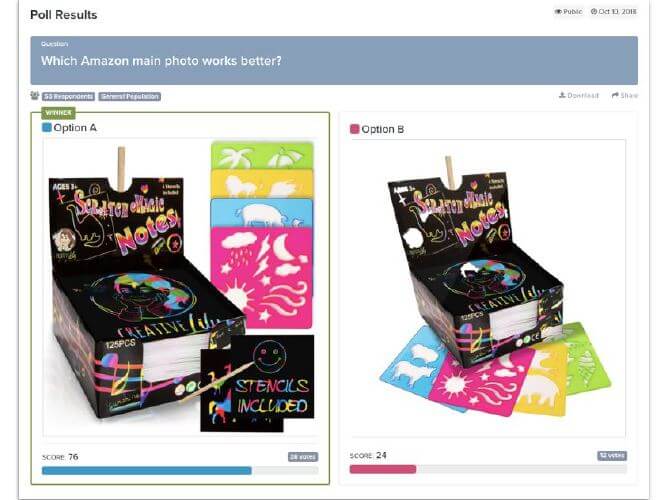
Task: Click the Poll Results heading
Action: click(x=64, y=15)
